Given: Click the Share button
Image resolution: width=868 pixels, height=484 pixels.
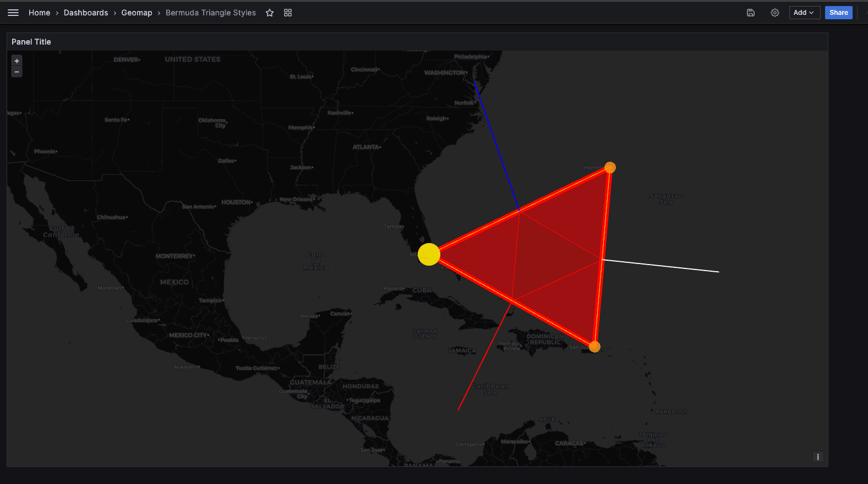Looking at the screenshot, I should [x=839, y=13].
